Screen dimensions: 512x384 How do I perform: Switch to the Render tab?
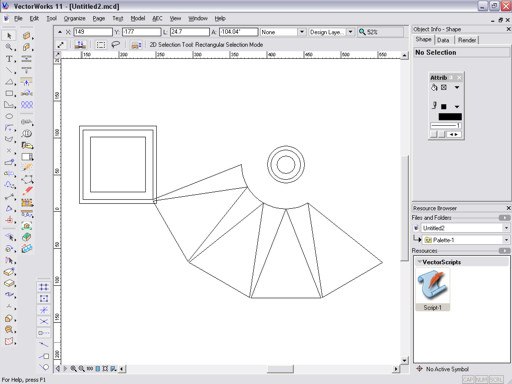[467, 40]
